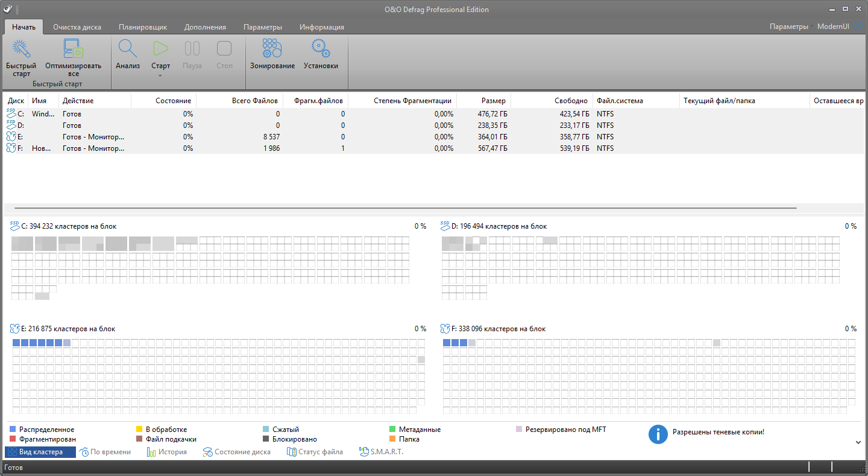
Task: Select the Начать tab
Action: click(24, 27)
